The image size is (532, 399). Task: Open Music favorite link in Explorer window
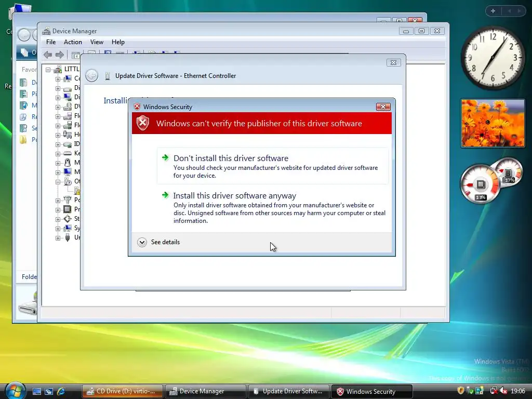point(28,105)
